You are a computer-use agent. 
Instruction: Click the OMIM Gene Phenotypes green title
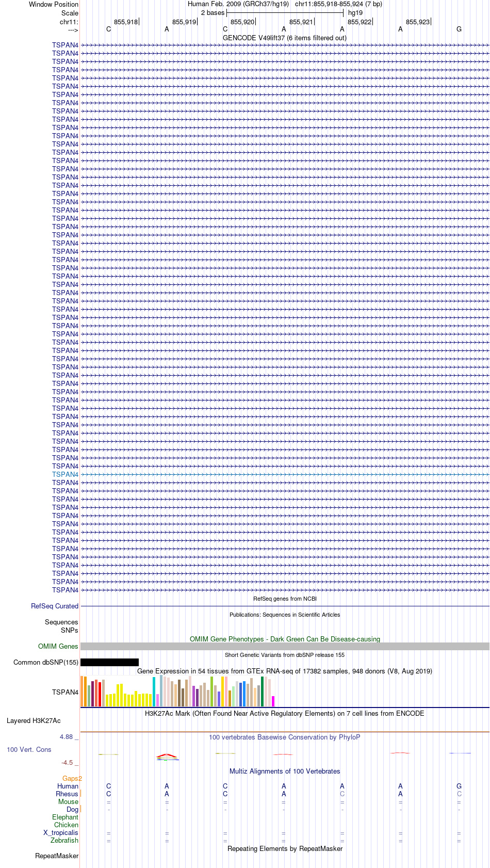click(285, 639)
